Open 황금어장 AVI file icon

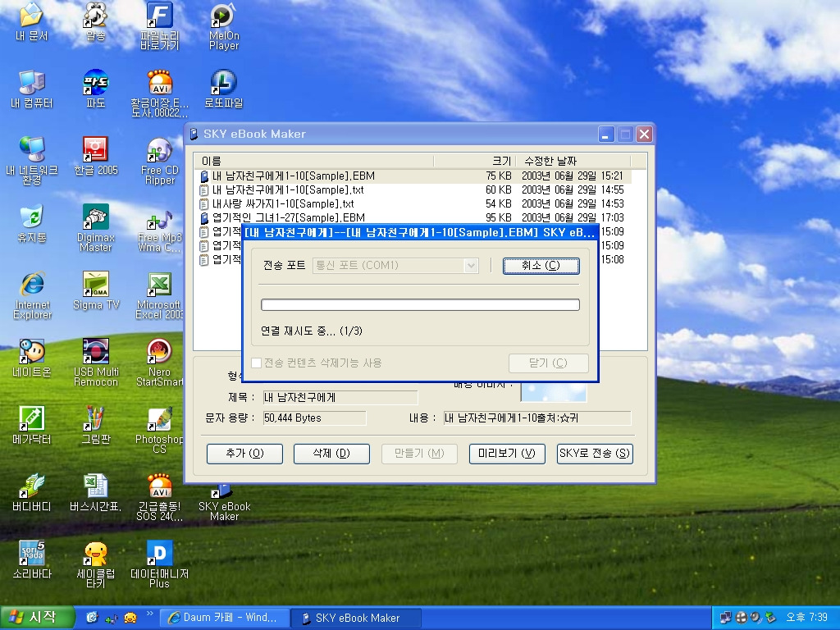160,94
